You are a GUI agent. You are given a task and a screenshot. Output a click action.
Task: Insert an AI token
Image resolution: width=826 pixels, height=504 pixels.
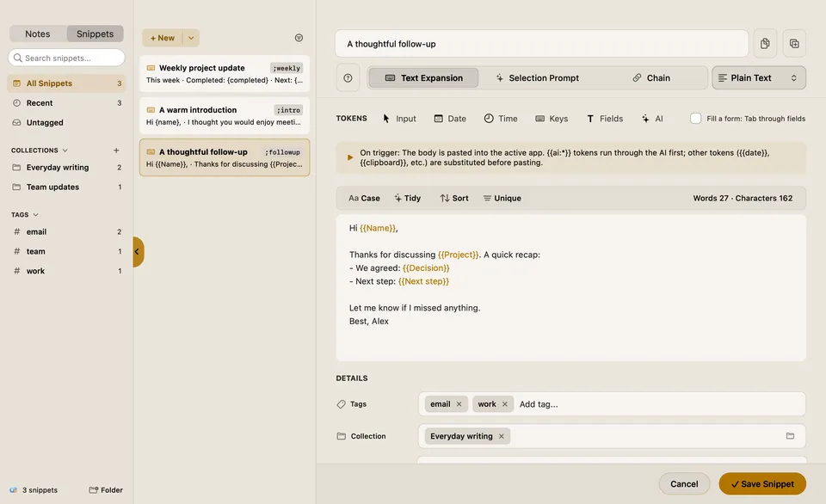652,119
